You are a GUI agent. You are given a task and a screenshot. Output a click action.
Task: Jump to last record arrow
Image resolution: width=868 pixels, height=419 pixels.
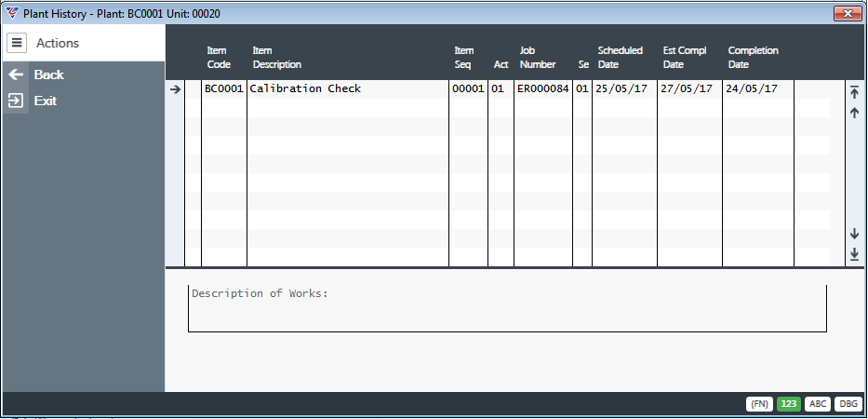pyautogui.click(x=854, y=254)
